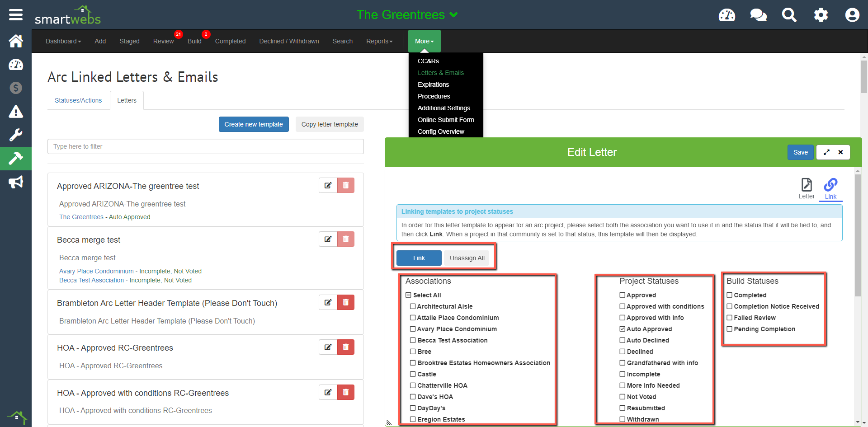The height and width of the screenshot is (427, 868).
Task: Open the gauge dashboard sidebar icon
Action: [16, 65]
